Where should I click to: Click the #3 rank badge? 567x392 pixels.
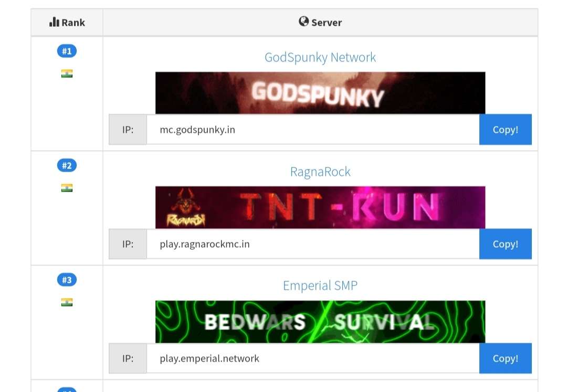(x=67, y=280)
